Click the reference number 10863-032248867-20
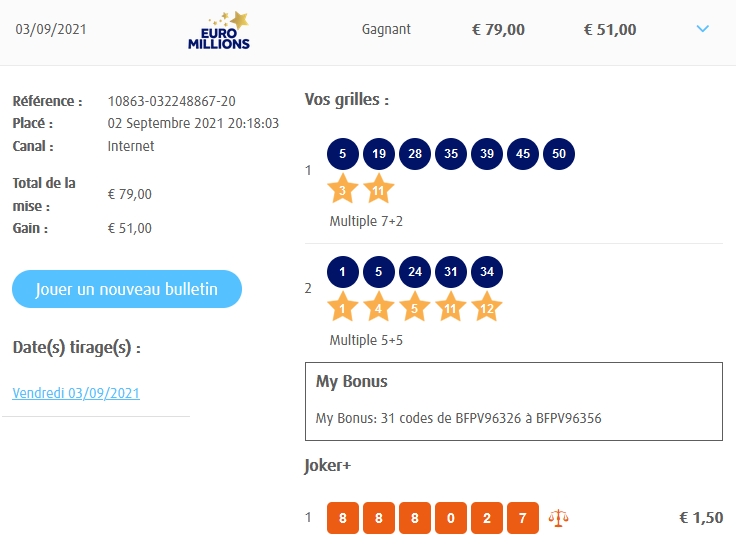This screenshot has width=736, height=551. click(x=172, y=101)
